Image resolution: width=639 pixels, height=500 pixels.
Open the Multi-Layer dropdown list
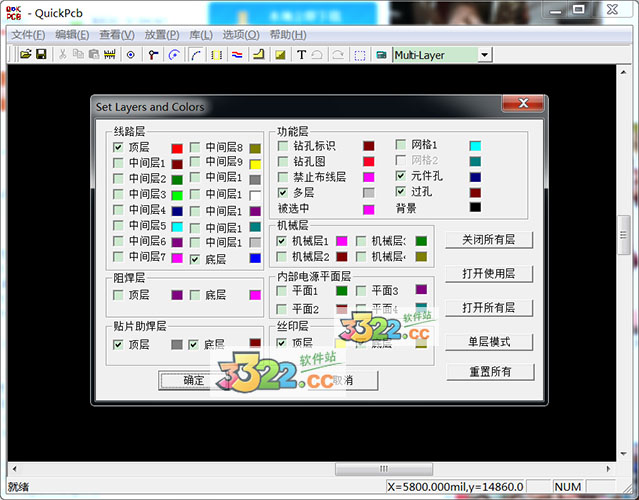click(x=485, y=55)
